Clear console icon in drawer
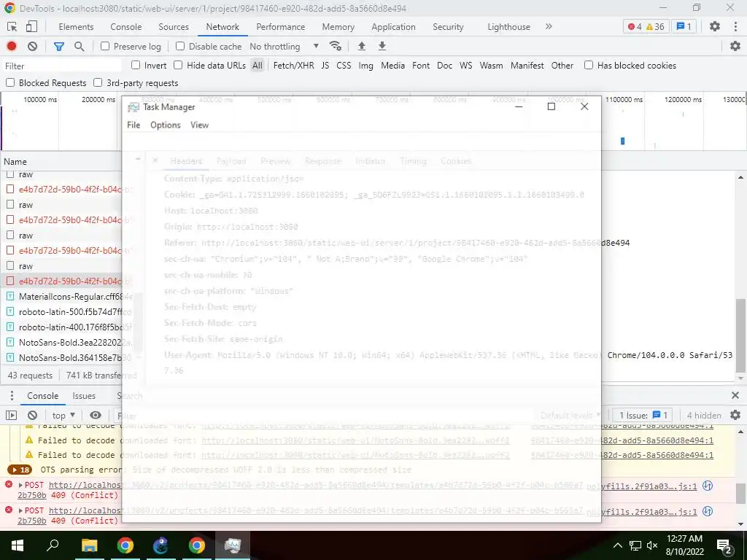This screenshot has width=747, height=560. [x=32, y=415]
